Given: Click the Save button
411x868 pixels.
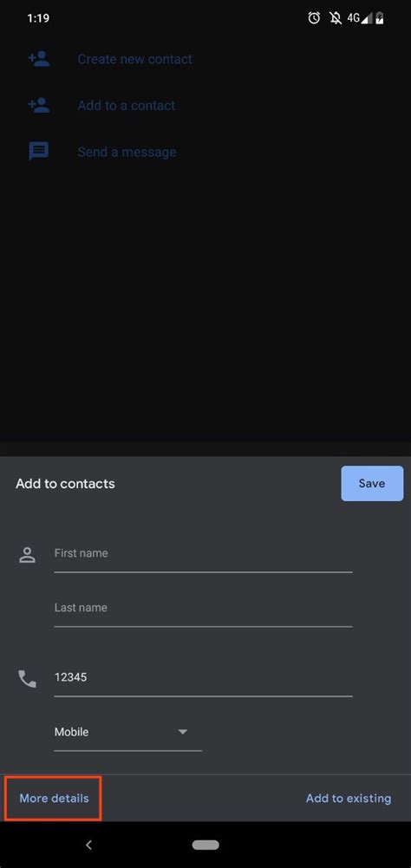Looking at the screenshot, I should (x=372, y=483).
